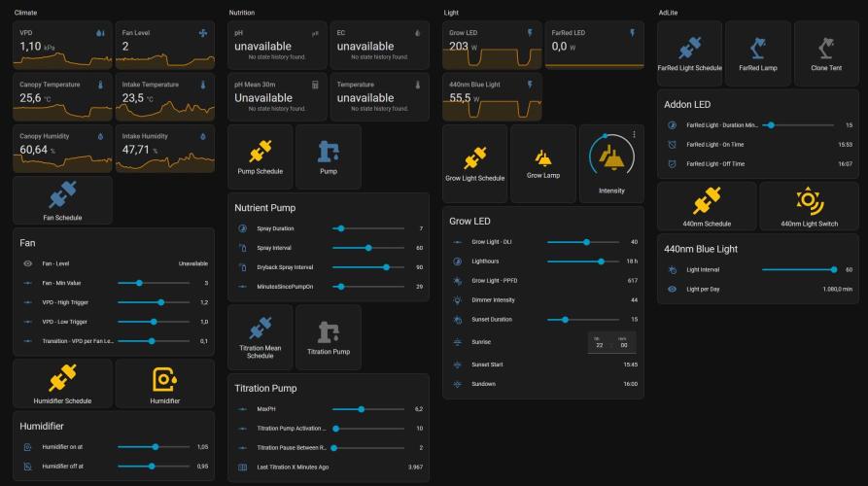The height and width of the screenshot is (486, 868).
Task: Click the Sunrise hours input field
Action: click(599, 343)
